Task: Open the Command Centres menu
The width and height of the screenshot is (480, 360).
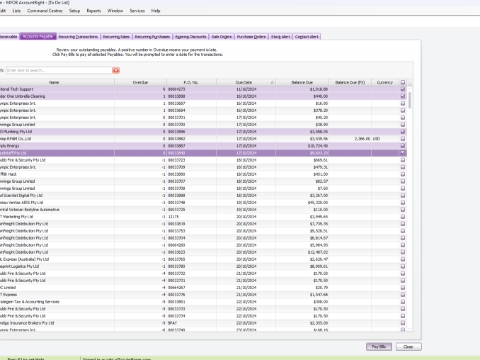Action: [x=45, y=11]
